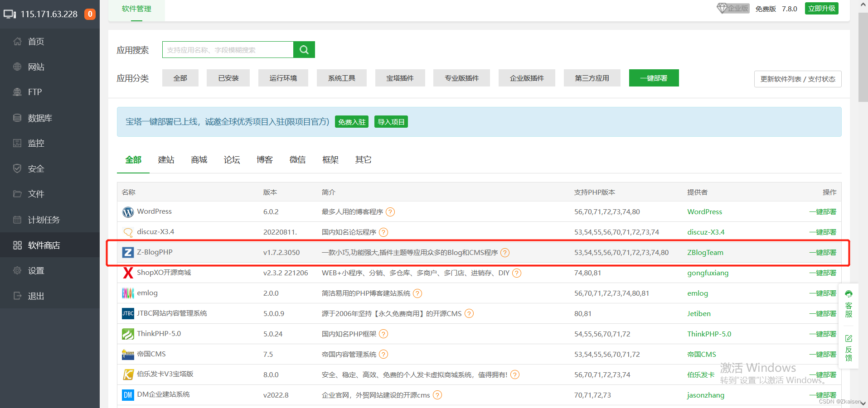Click 一键部署 link for WordPress
Image resolution: width=868 pixels, height=408 pixels.
point(823,212)
